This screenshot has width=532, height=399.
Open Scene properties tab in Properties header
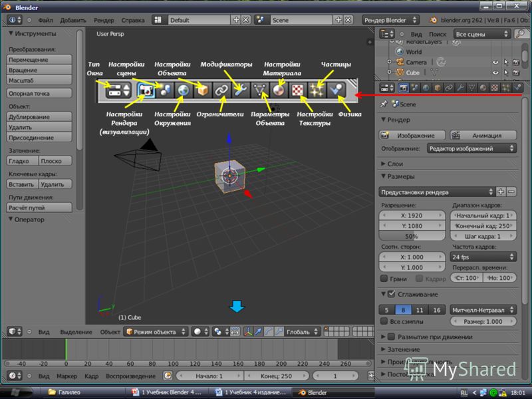click(x=414, y=88)
